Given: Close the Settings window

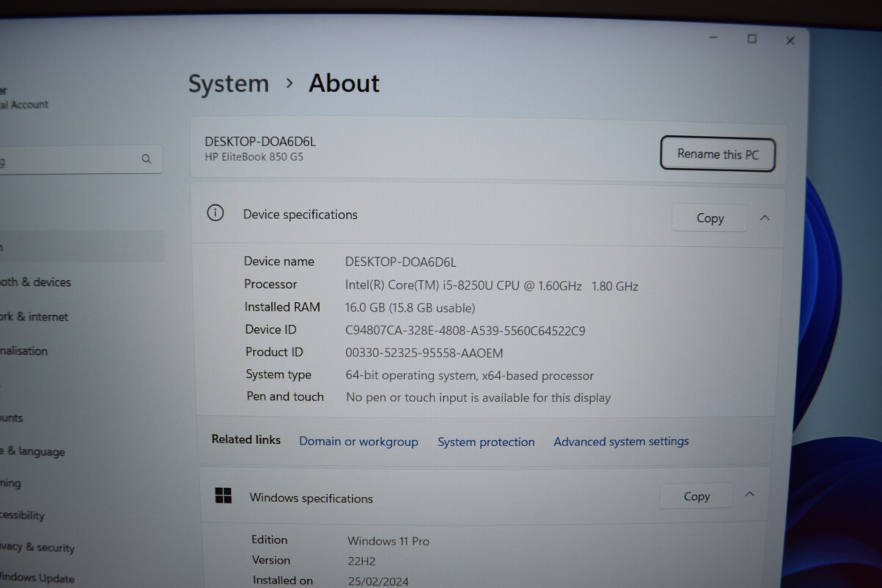Looking at the screenshot, I should (x=790, y=41).
